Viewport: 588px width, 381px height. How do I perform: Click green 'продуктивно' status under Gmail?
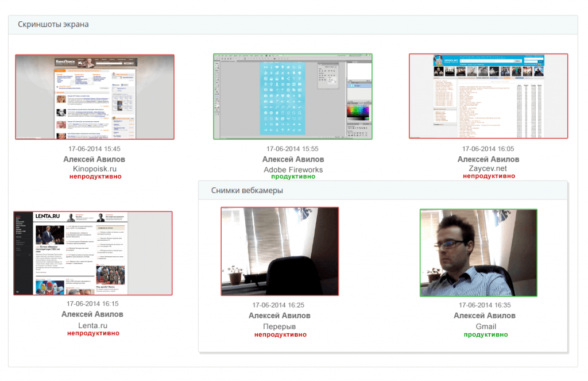tap(485, 334)
